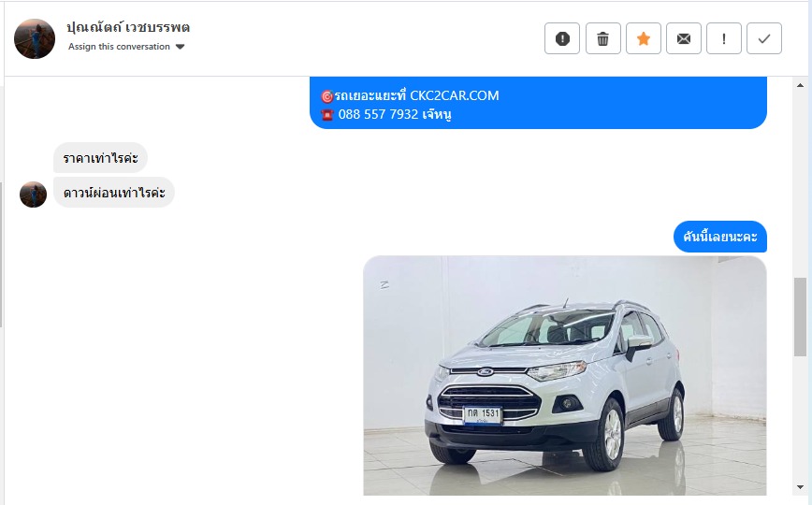Delete conversation using the trash icon

(602, 38)
